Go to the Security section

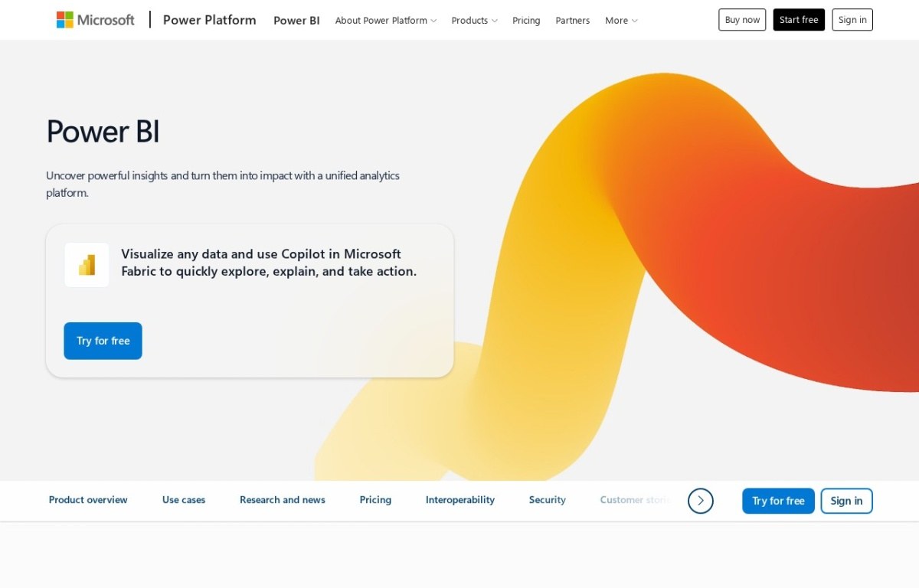coord(548,500)
